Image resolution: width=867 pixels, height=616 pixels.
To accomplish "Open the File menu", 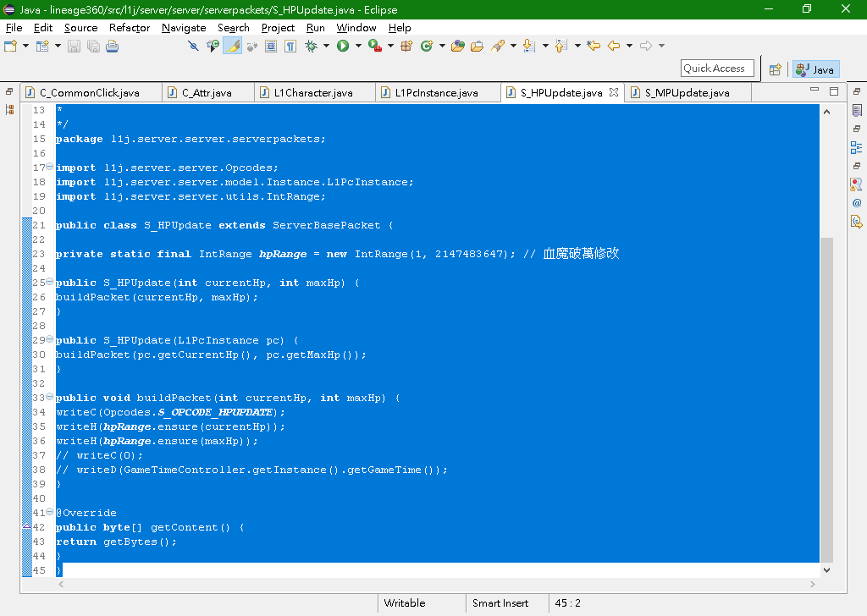I will 14,28.
